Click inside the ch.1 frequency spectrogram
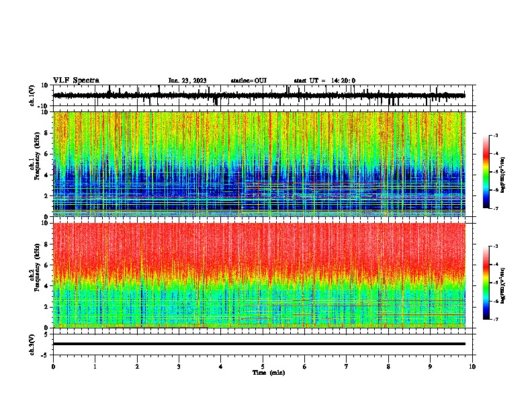Viewport: 532px width, 411px height. [259, 164]
